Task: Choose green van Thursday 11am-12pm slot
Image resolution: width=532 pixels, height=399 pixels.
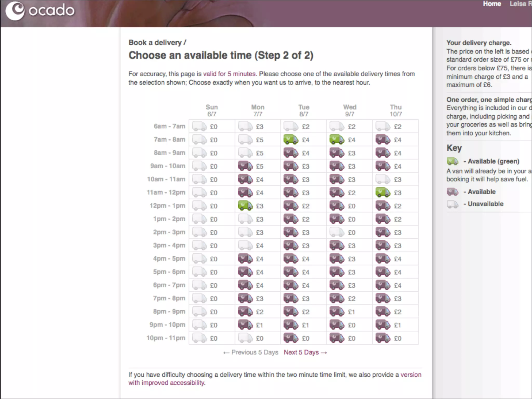Action: pos(383,193)
